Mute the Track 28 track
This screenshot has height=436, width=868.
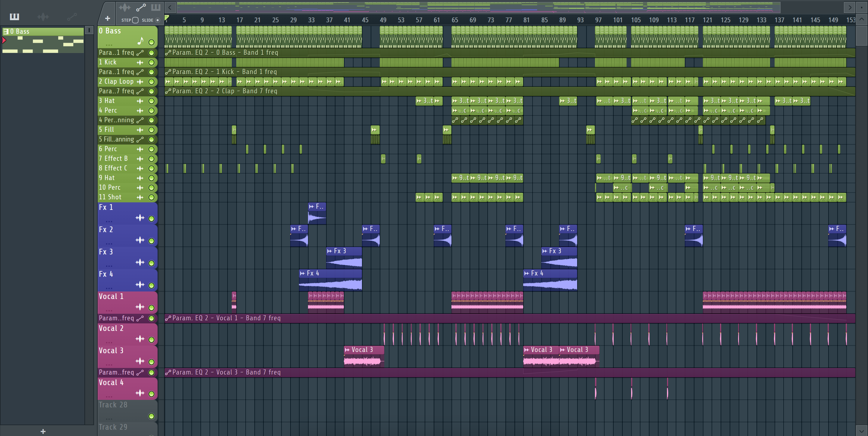[x=152, y=416]
